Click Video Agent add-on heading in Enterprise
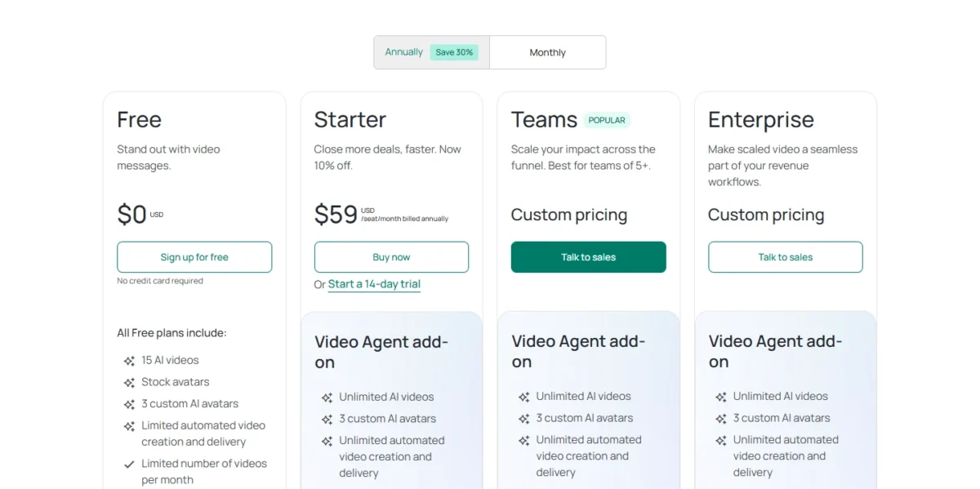The image size is (980, 489). point(775,352)
